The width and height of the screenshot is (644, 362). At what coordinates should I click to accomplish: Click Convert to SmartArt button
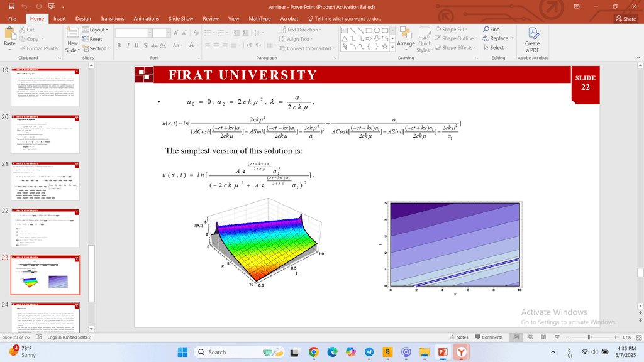[307, 48]
